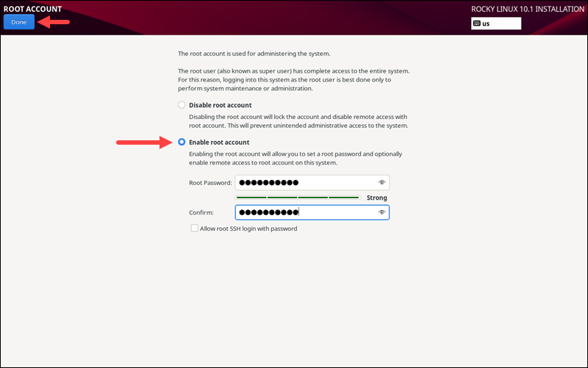Image resolution: width=588 pixels, height=368 pixels.
Task: Click the Disable root account label text
Action: pyautogui.click(x=220, y=105)
